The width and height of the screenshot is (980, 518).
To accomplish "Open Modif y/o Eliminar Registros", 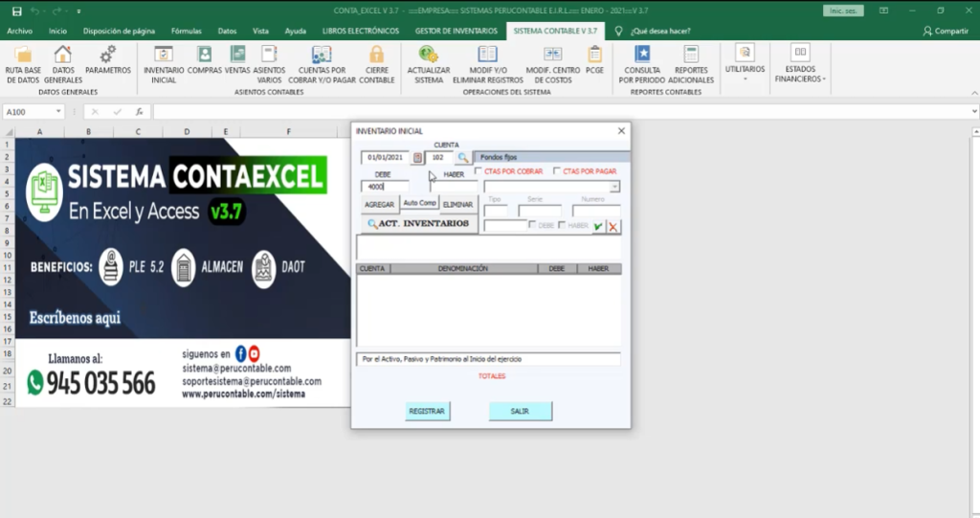I will coord(487,64).
